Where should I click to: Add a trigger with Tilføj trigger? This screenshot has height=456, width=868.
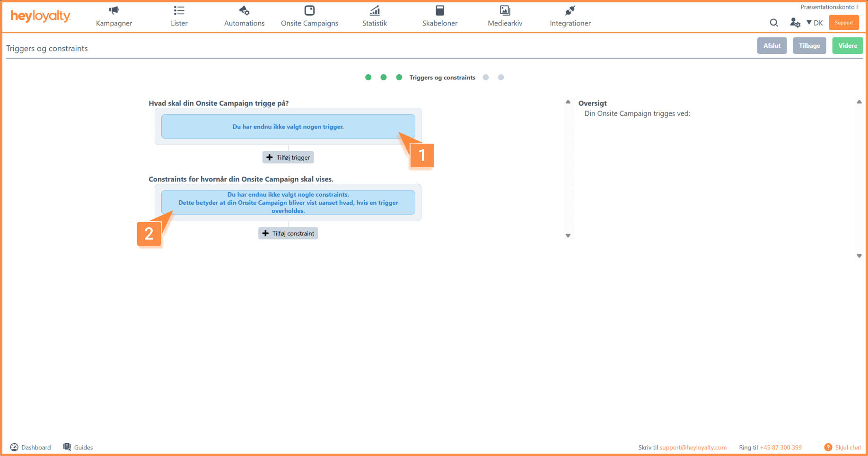point(288,157)
